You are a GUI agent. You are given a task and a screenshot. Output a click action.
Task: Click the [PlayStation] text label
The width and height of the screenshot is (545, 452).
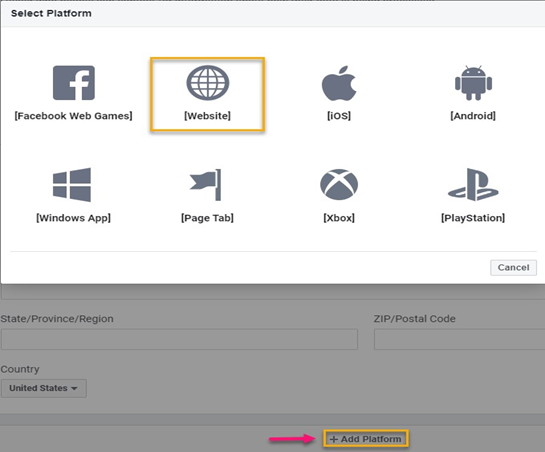pyautogui.click(x=473, y=218)
